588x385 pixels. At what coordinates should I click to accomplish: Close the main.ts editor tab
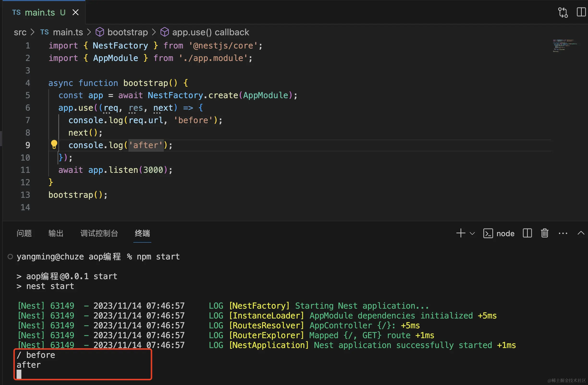pos(75,12)
